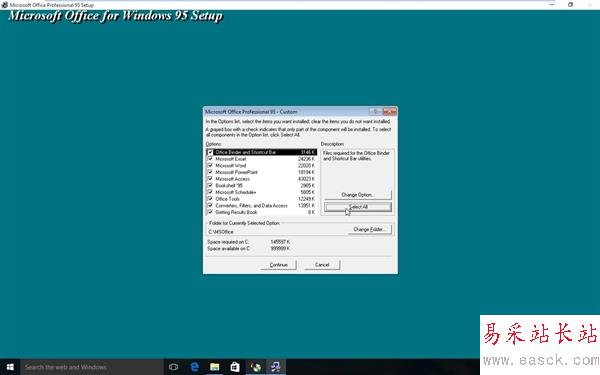Click the C:\MSOffice folder path text

(x=221, y=232)
